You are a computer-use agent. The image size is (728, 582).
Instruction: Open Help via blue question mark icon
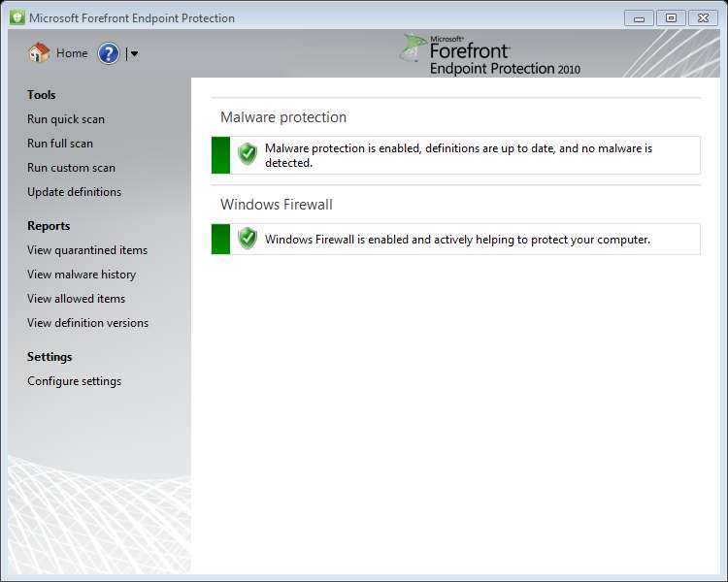[x=109, y=53]
